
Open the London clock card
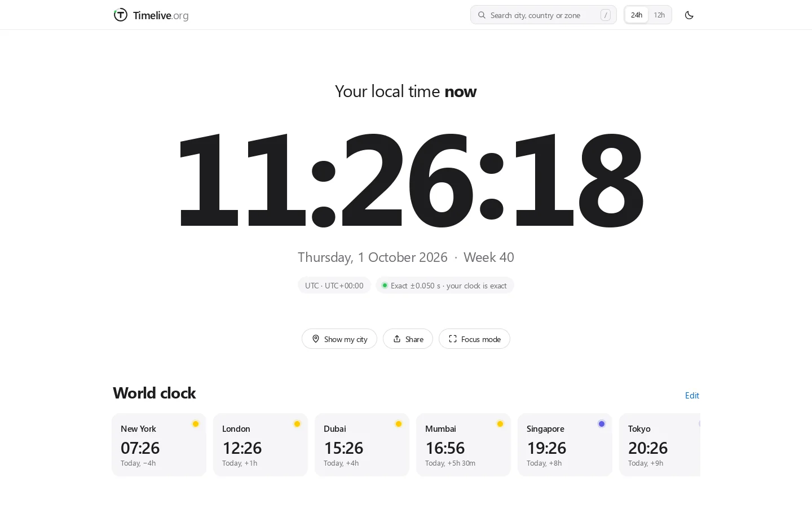[261, 445]
